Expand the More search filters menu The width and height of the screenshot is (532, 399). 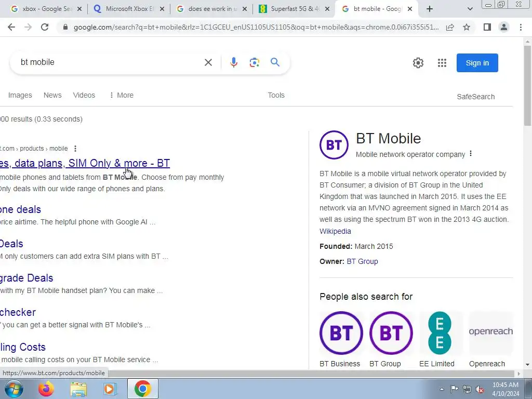coord(122,96)
